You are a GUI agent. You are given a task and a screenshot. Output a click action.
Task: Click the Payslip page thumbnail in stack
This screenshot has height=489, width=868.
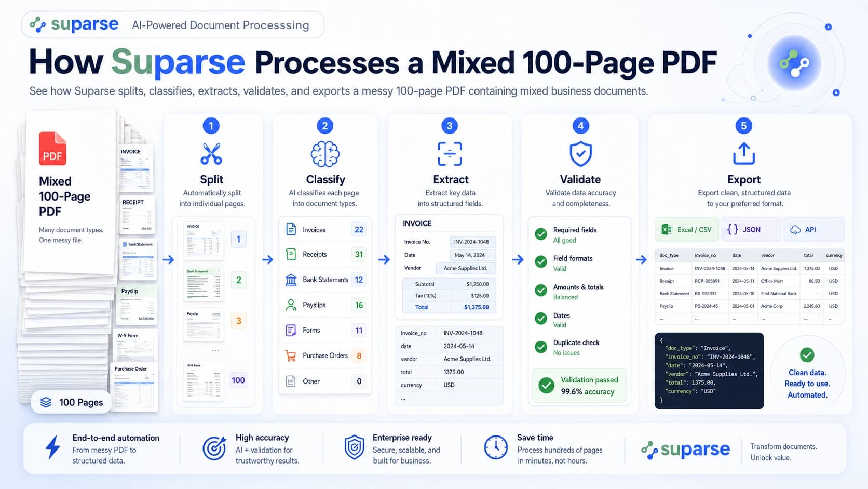138,305
